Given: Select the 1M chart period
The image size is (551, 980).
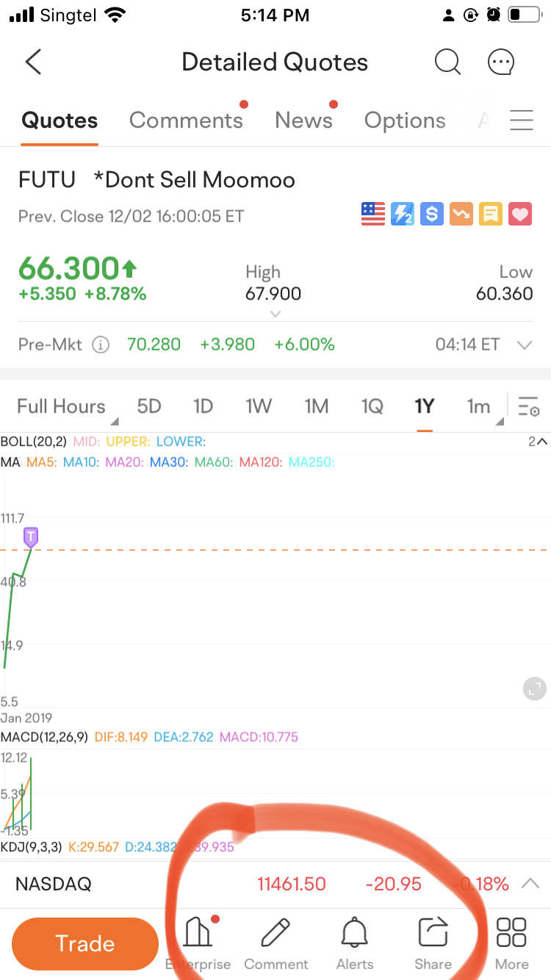Looking at the screenshot, I should point(317,406).
